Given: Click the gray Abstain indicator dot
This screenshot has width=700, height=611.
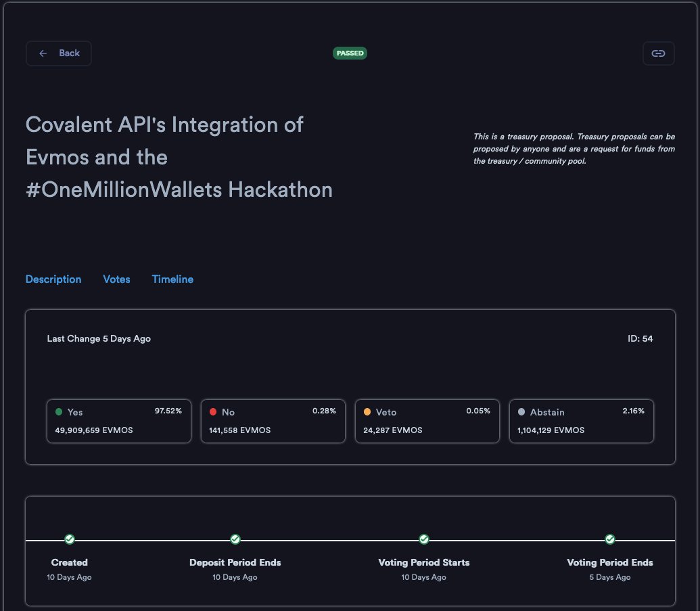Looking at the screenshot, I should coord(521,412).
